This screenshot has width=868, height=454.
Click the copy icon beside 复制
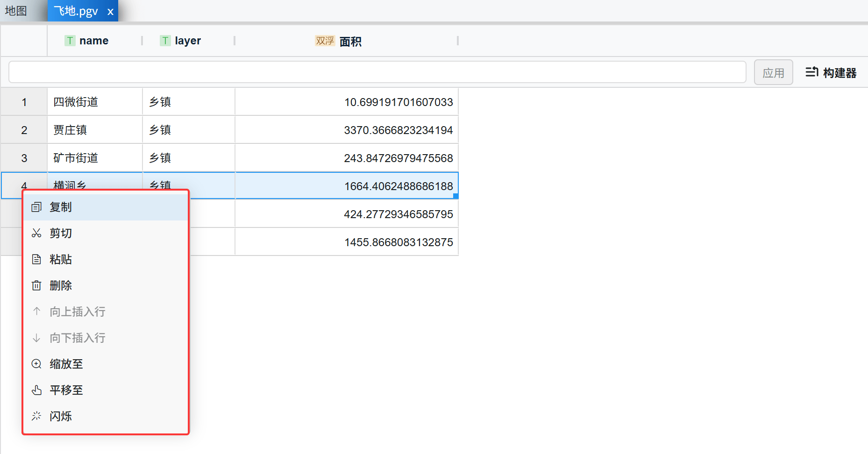tap(36, 207)
